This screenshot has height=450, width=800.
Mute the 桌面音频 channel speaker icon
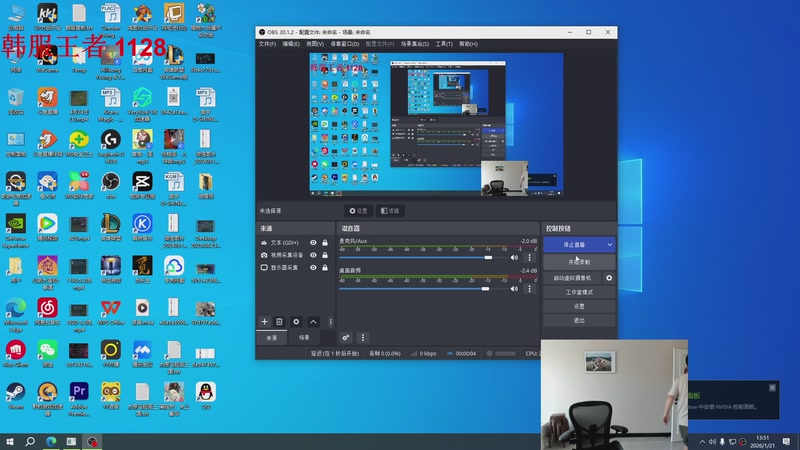coord(514,289)
